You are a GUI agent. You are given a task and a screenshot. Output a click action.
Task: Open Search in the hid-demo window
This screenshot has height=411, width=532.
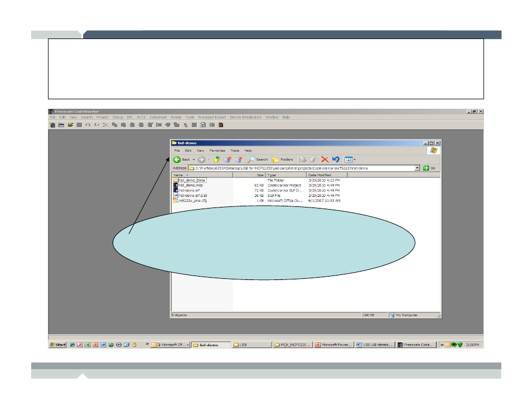[x=258, y=159]
